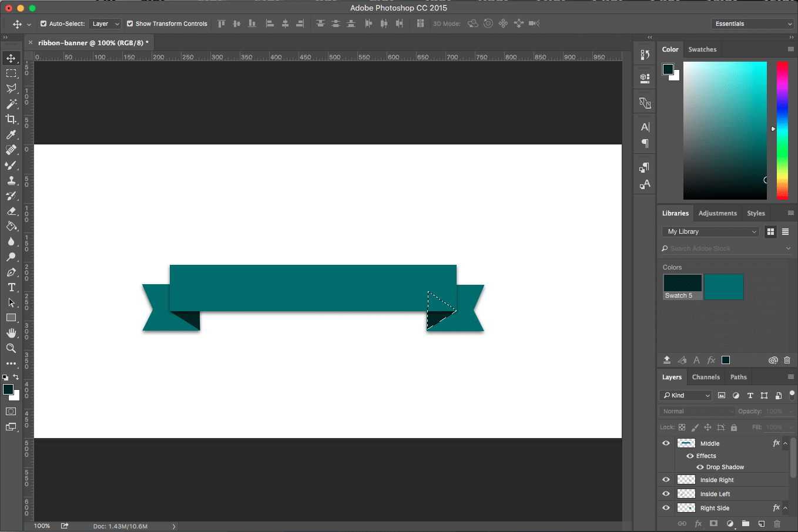Click the 100% zoom level indicator
798x532 pixels.
(x=41, y=526)
